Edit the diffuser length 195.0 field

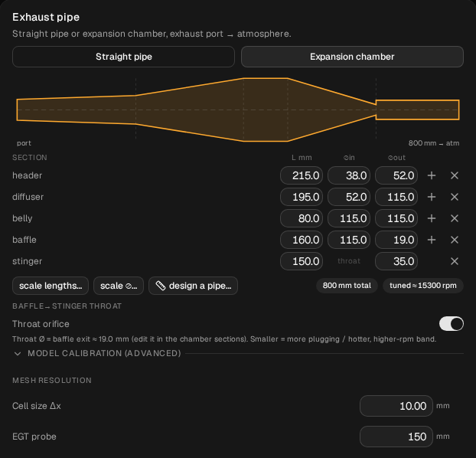(x=302, y=197)
